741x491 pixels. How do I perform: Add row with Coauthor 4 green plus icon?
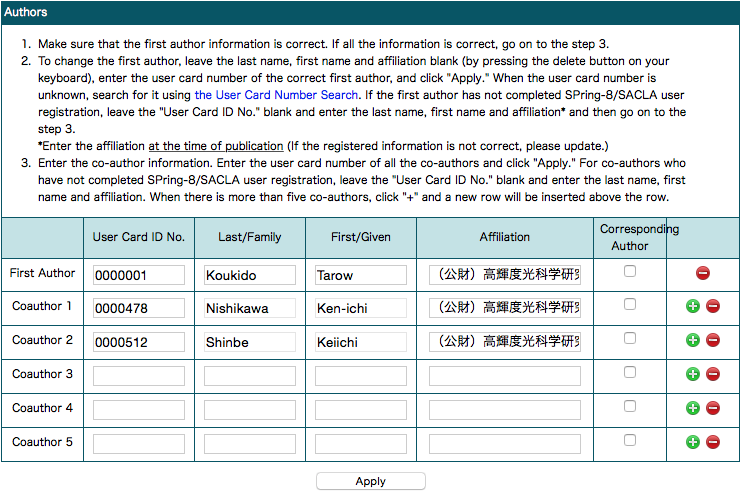point(692,409)
